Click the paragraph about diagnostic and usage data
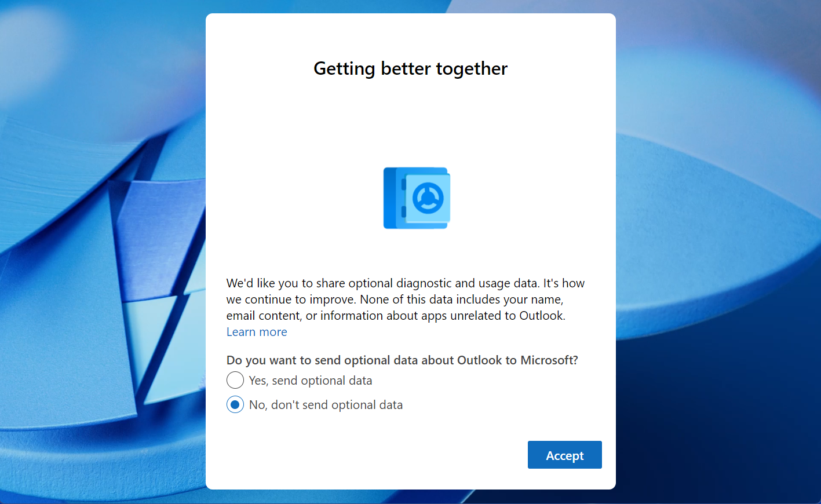Image resolution: width=821 pixels, height=504 pixels. [x=406, y=300]
